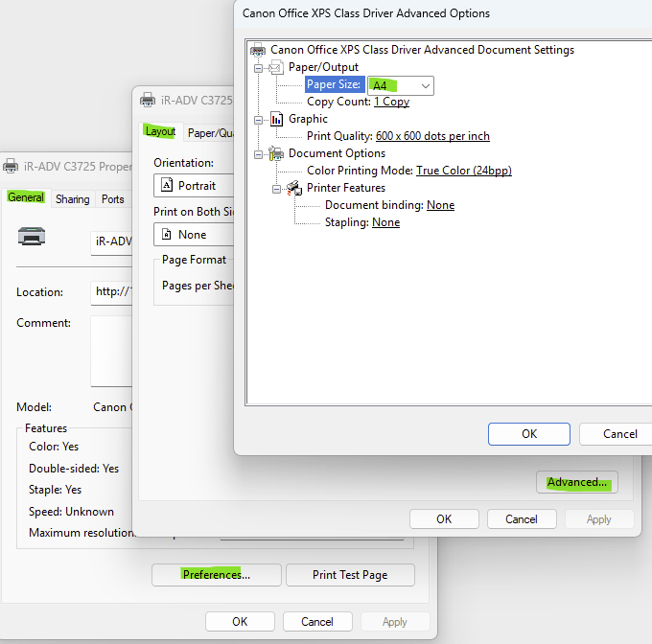Viewport: 652px width, 644px height.
Task: Click the Document binding 'None' value
Action: 440,205
